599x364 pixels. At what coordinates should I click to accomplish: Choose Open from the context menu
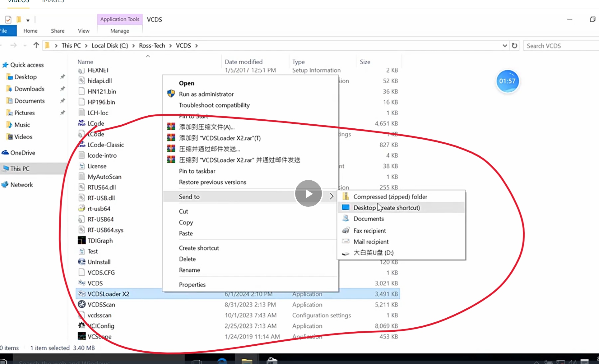pos(187,83)
